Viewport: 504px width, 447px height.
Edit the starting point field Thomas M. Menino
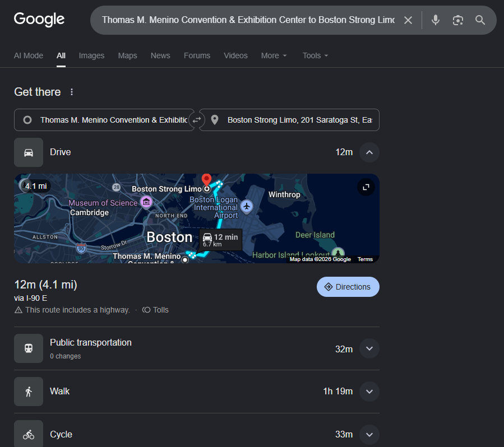(x=104, y=120)
